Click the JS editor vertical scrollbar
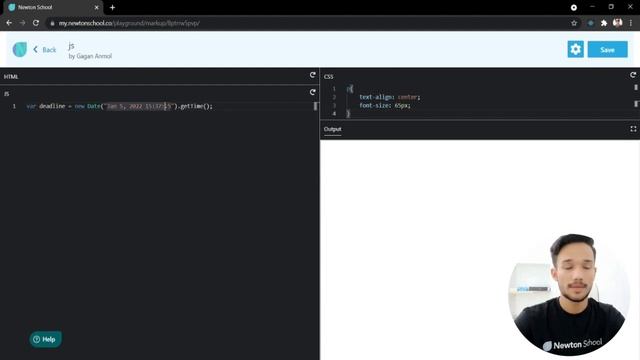Image resolution: width=640 pixels, height=360 pixels. click(x=315, y=106)
